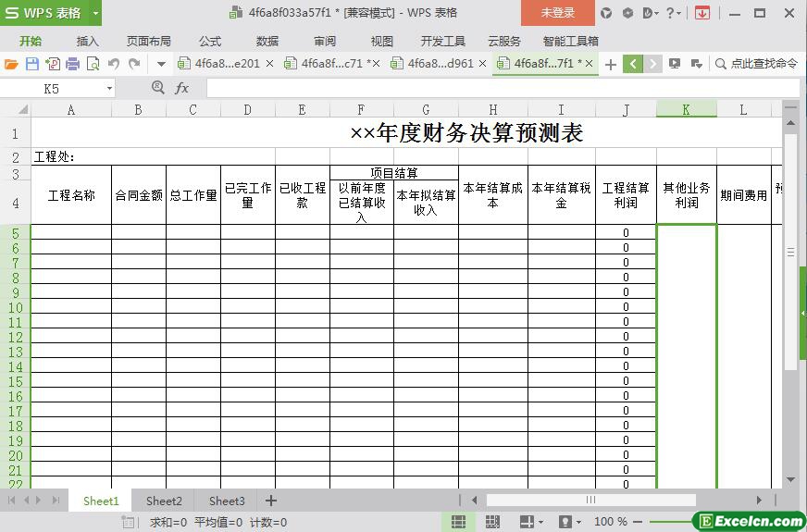Save the workbook with the floppy icon
The height and width of the screenshot is (532, 807).
tap(31, 64)
